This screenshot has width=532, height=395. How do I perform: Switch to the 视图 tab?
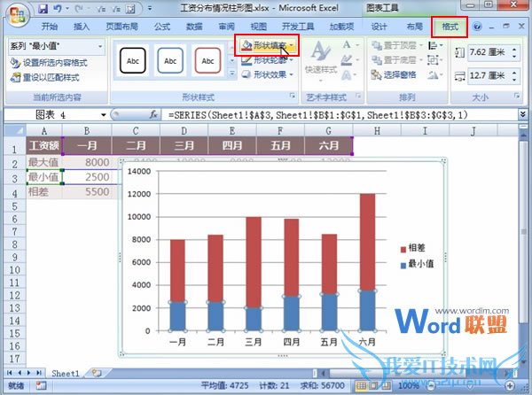tap(259, 27)
